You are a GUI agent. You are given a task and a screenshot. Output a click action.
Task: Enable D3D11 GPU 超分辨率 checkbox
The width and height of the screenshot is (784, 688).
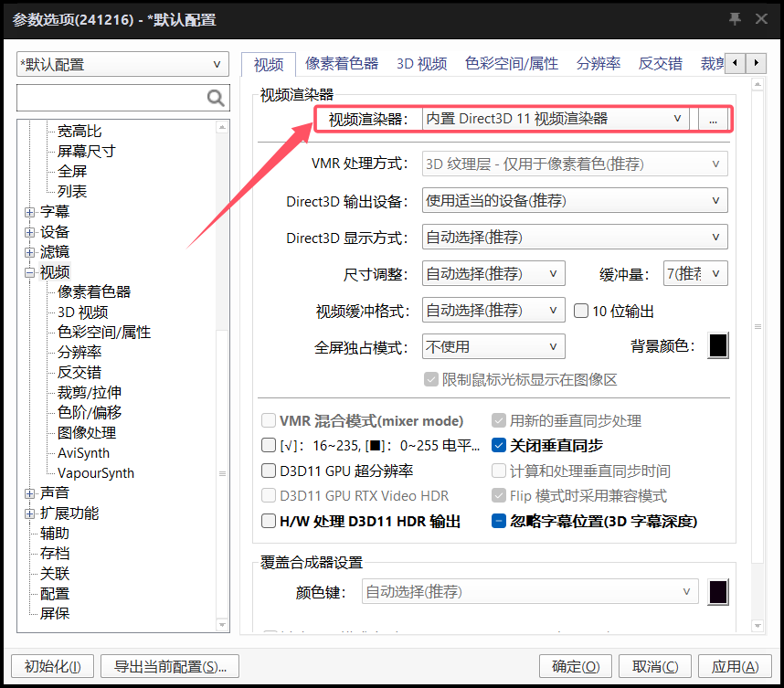coord(269,471)
